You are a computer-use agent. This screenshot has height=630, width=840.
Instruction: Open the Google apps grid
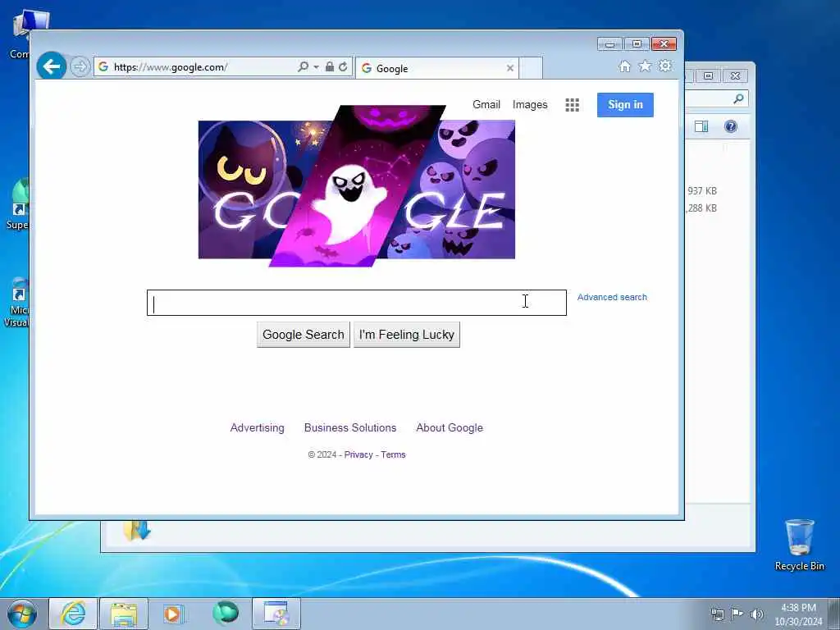click(572, 105)
